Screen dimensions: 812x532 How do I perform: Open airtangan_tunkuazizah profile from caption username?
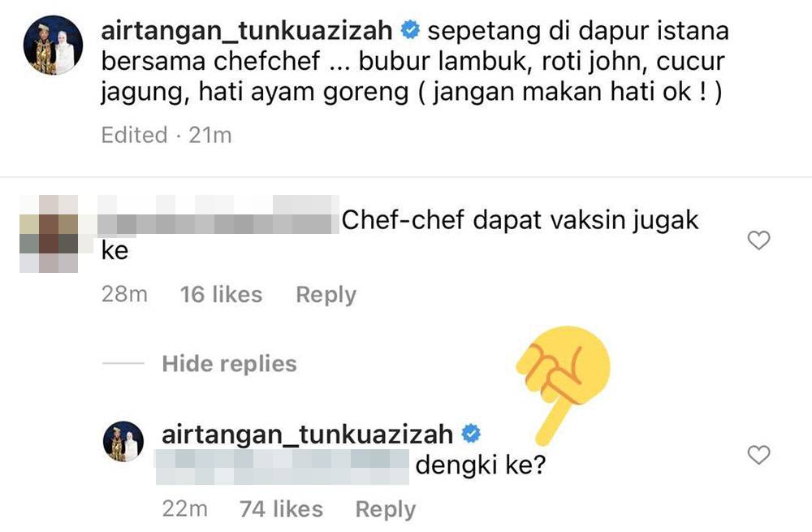coord(247,30)
